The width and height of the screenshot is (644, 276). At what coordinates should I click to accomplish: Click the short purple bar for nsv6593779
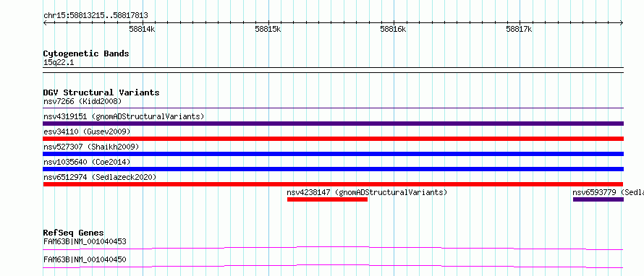598,199
